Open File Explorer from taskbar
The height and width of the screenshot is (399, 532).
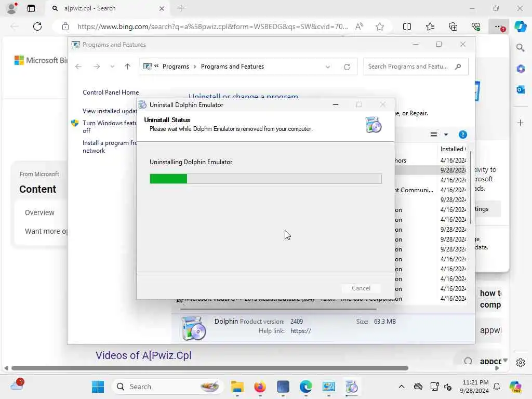coord(237,387)
